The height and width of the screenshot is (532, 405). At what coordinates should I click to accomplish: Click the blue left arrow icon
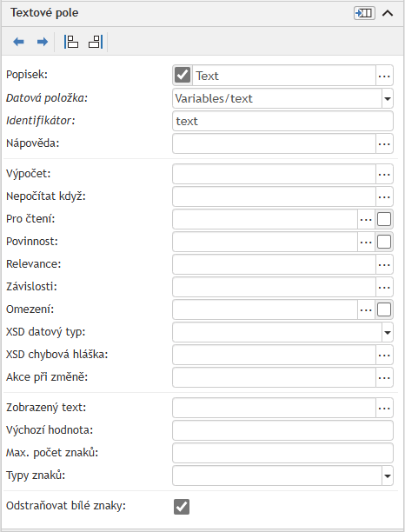[x=18, y=42]
